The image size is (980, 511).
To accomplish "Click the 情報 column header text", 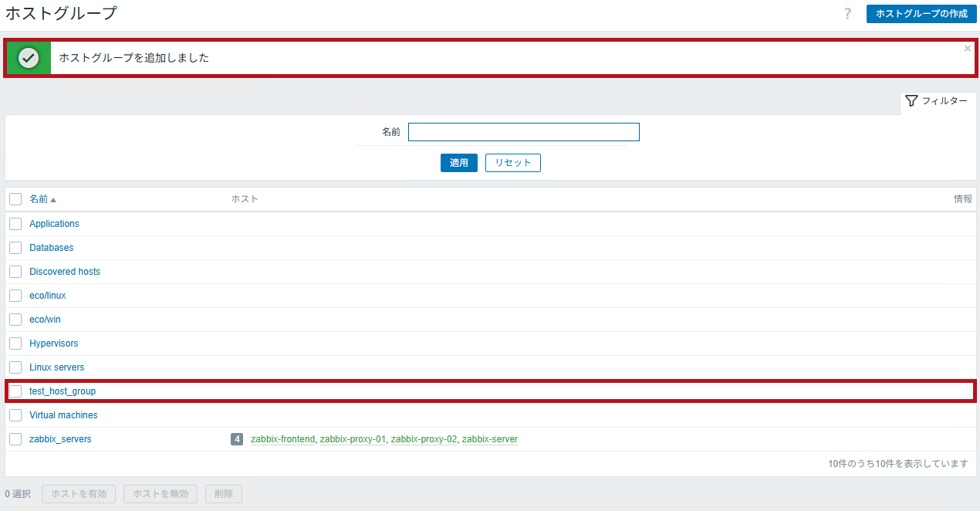I will 963,199.
